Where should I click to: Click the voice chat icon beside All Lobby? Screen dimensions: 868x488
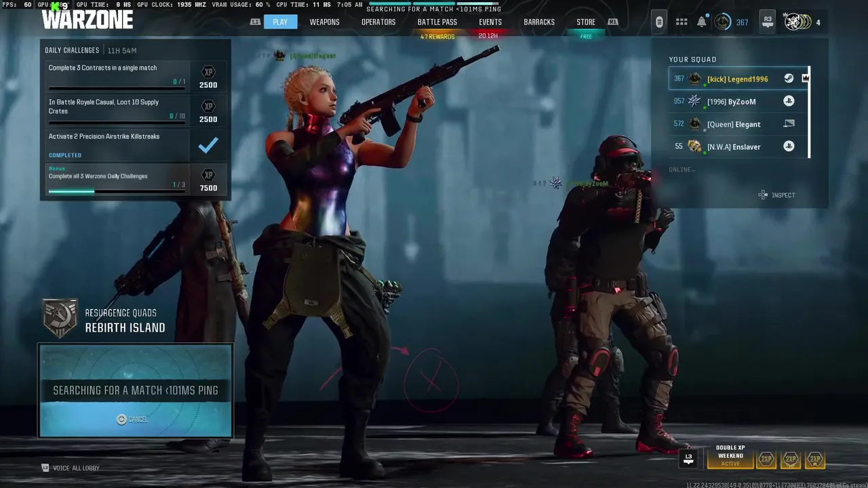coord(45,468)
